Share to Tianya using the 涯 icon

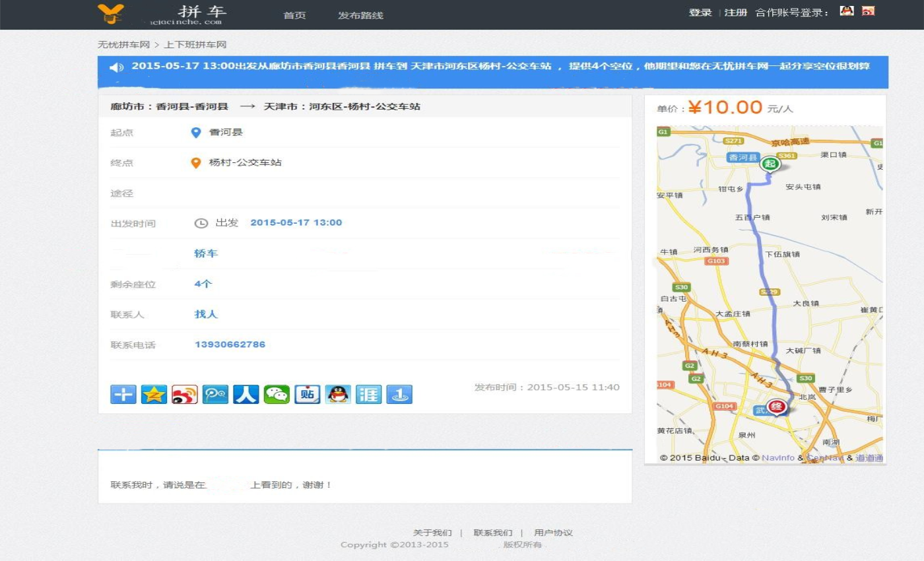tap(369, 395)
